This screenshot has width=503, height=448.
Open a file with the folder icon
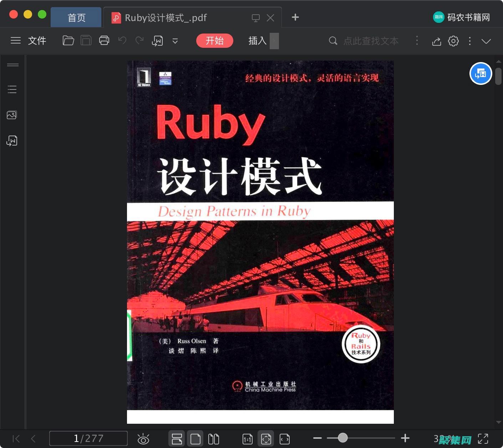coord(68,40)
